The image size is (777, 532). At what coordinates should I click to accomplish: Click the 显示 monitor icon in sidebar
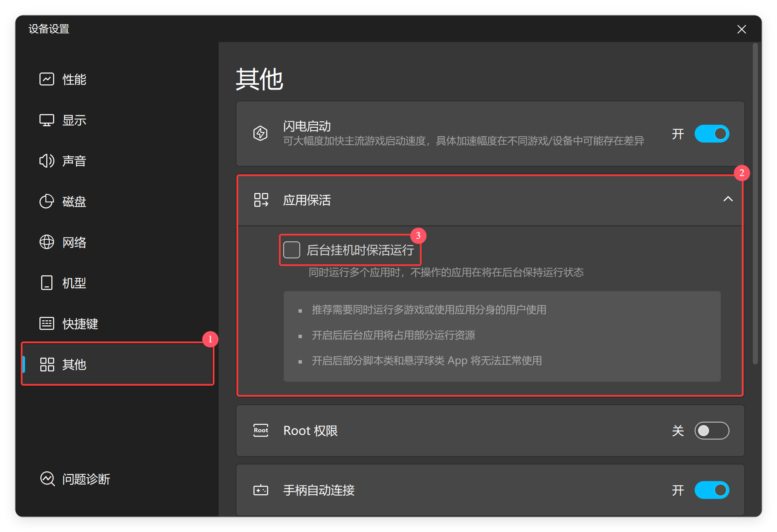tap(47, 120)
